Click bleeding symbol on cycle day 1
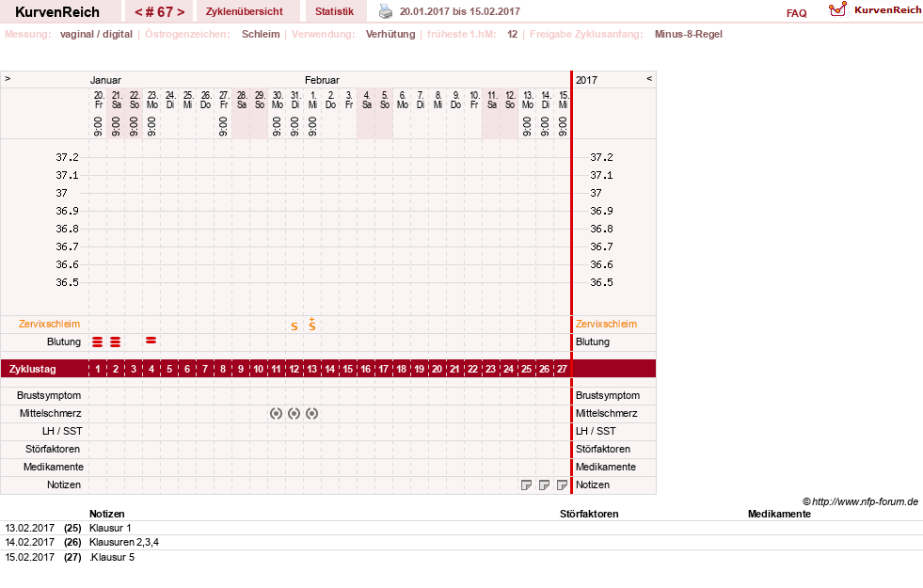The image size is (923, 588). click(98, 342)
